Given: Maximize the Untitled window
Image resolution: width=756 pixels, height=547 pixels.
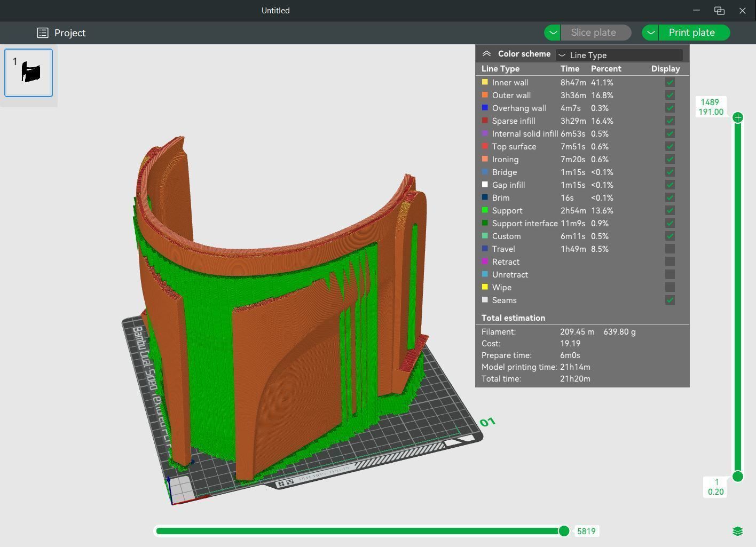Looking at the screenshot, I should click(x=719, y=11).
